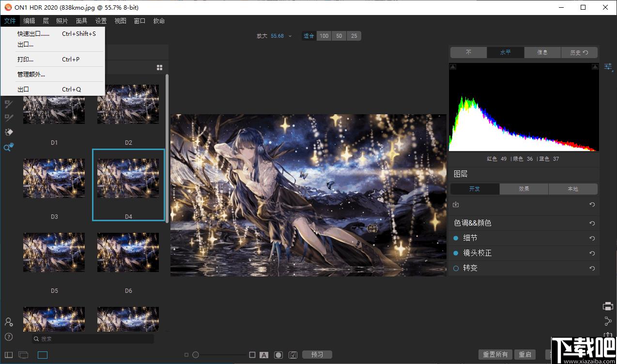Click the search magnifier icon
Viewport: 617px width, 364px height.
tap(36, 339)
